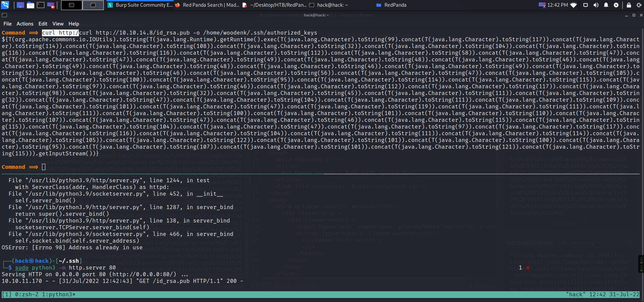Click the blue folder icon beside RedPanda

379,5
